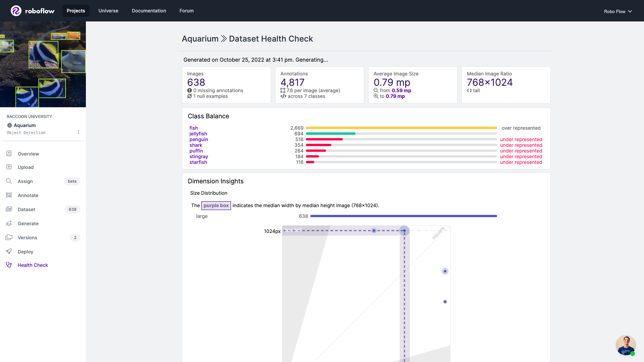This screenshot has width=644, height=362.
Task: Go to the Documentation menu item
Action: click(x=149, y=11)
